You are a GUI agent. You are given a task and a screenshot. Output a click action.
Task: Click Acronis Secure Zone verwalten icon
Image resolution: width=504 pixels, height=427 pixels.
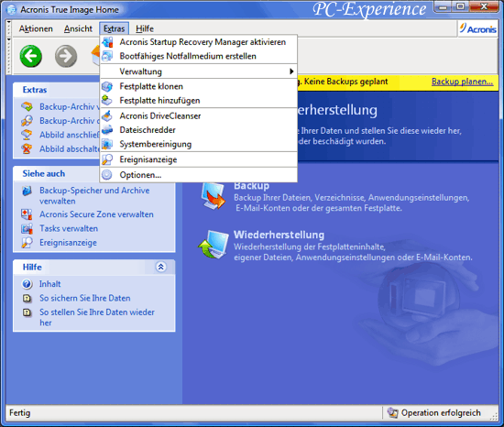click(x=27, y=214)
